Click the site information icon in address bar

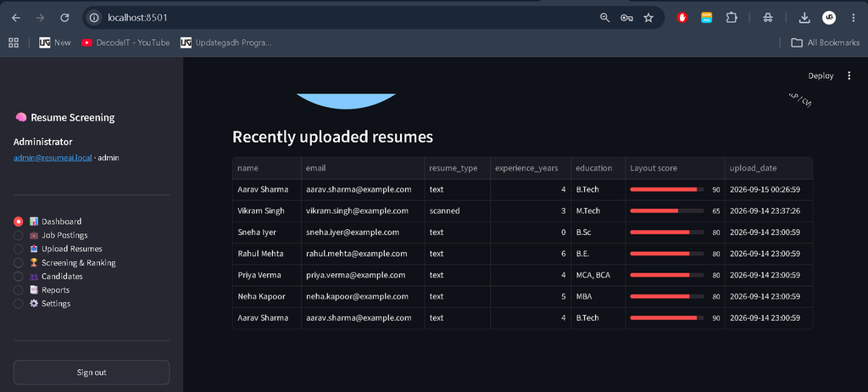click(x=94, y=18)
